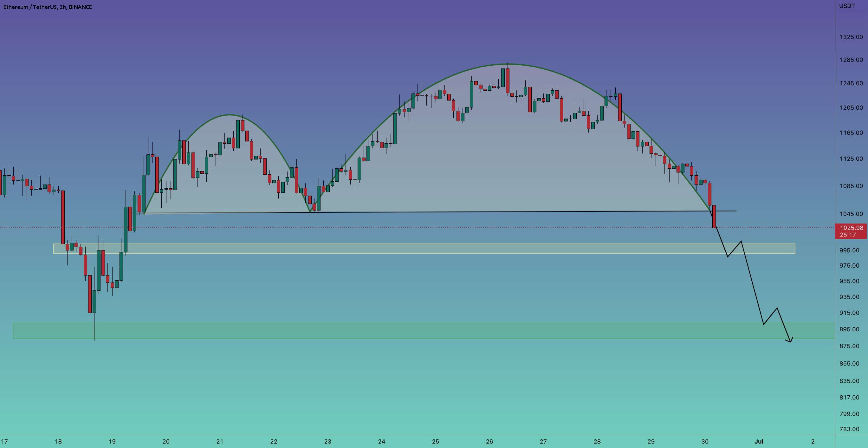This screenshot has width=868, height=448.
Task: Click the 895.00 price axis label
Action: [x=850, y=329]
